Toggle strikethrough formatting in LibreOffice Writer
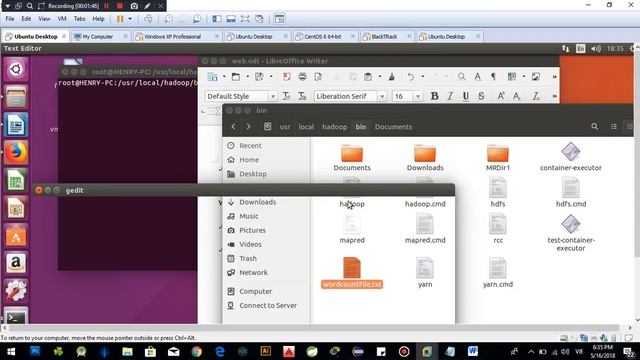The height and width of the screenshot is (360, 640). (481, 96)
